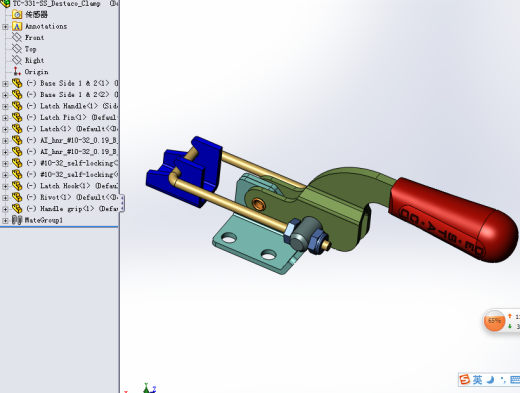Expand the Latch Handle<1> node
This screenshot has width=520, height=393.
click(5, 106)
